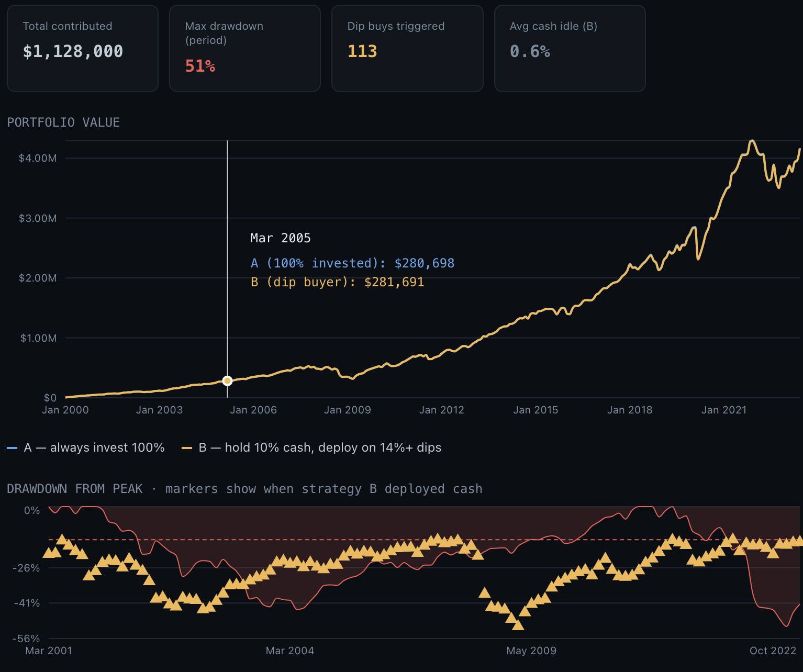Click the Mar 2005 data point marker
This screenshot has width=803, height=672.
coord(227,380)
